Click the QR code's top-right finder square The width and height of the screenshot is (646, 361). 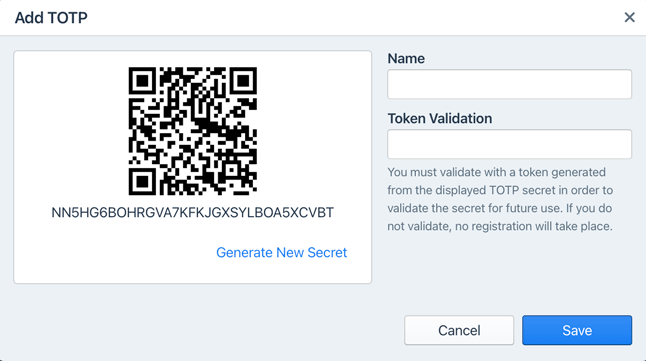click(243, 81)
